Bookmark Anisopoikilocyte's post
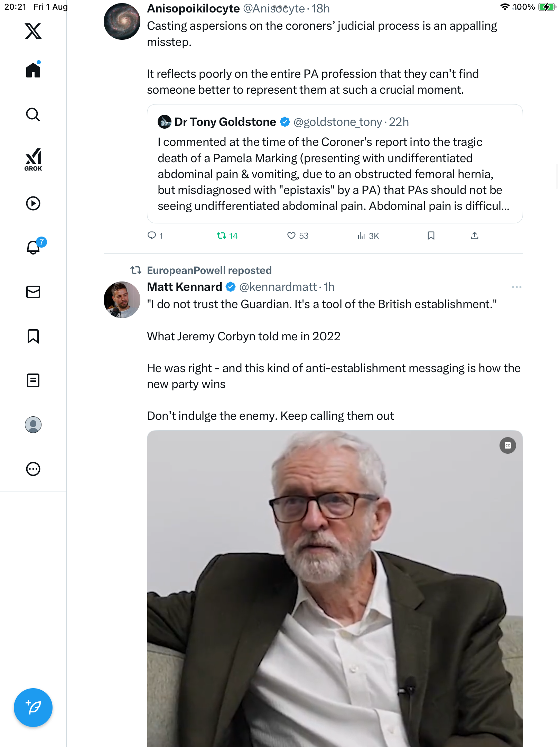The height and width of the screenshot is (747, 560). [x=431, y=236]
